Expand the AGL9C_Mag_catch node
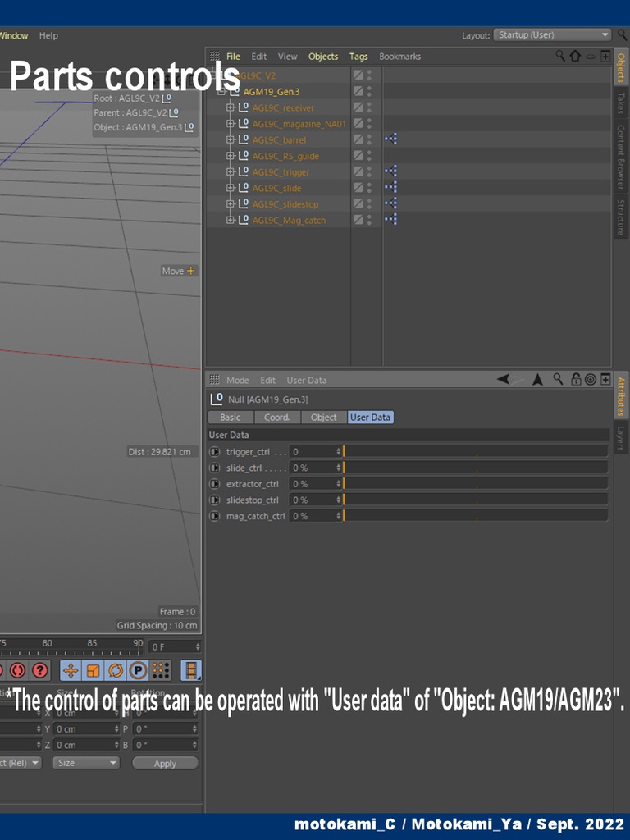Viewport: 630px width, 840px height. [231, 220]
